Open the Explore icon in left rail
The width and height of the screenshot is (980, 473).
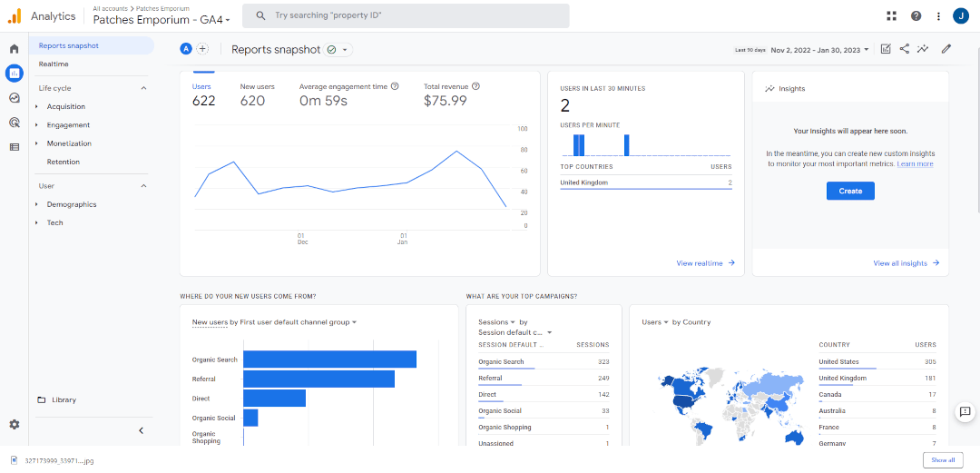pyautogui.click(x=15, y=98)
